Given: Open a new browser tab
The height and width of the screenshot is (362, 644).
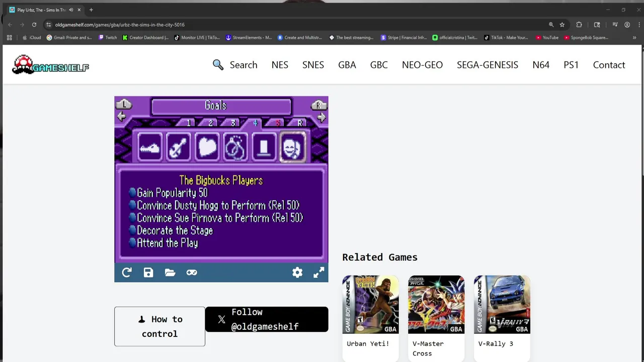Looking at the screenshot, I should [91, 10].
